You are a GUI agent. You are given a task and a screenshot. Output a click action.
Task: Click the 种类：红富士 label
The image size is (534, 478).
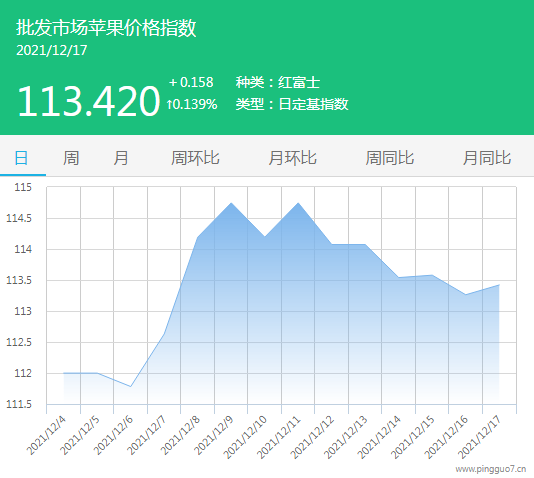tap(278, 82)
